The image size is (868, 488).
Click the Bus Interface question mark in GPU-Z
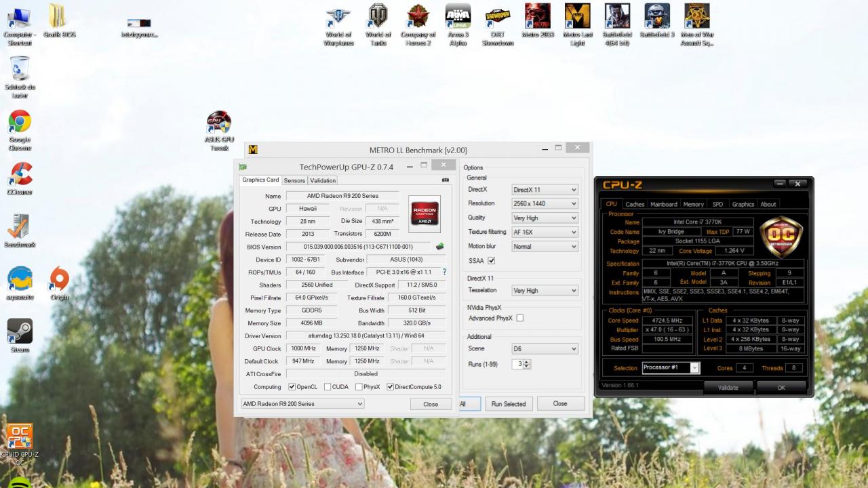point(445,272)
